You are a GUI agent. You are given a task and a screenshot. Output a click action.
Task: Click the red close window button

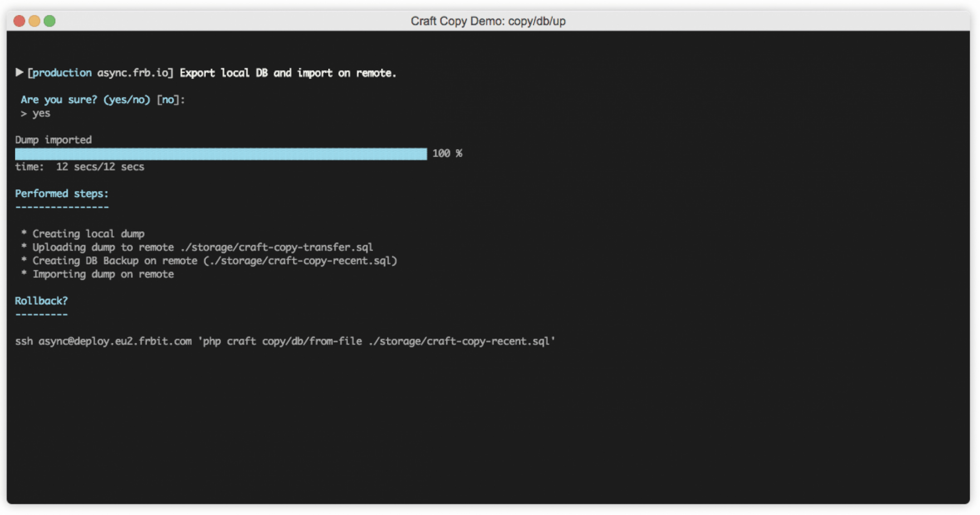(19, 21)
